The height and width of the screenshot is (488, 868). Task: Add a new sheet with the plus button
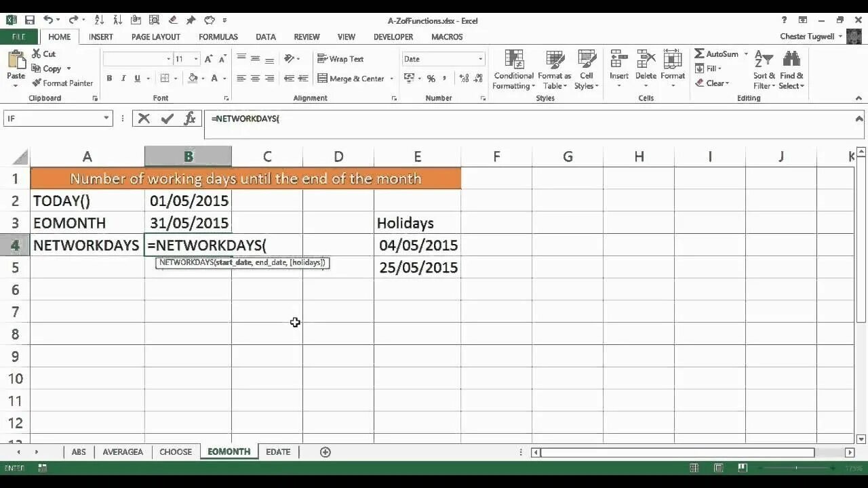325,451
